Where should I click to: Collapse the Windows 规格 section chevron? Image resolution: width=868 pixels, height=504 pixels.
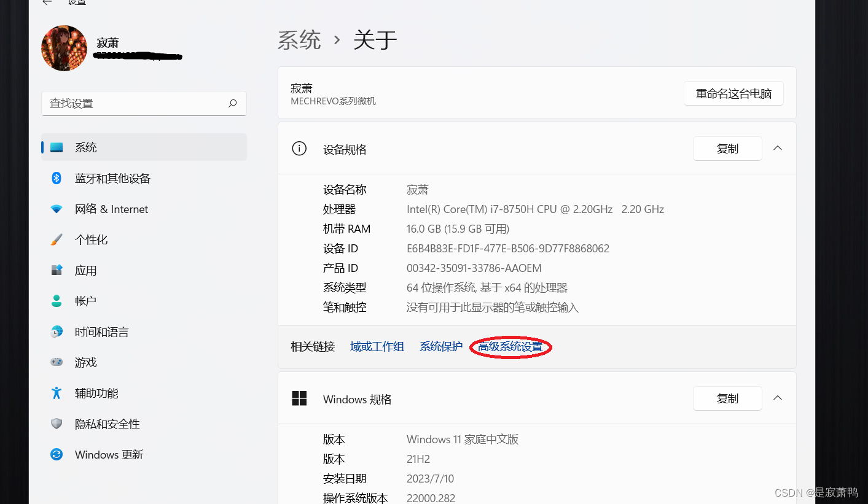tap(778, 398)
